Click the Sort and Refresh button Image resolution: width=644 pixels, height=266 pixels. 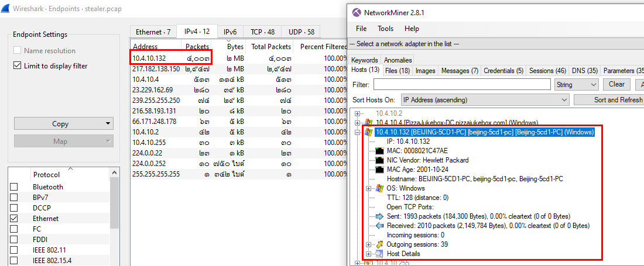[609, 100]
